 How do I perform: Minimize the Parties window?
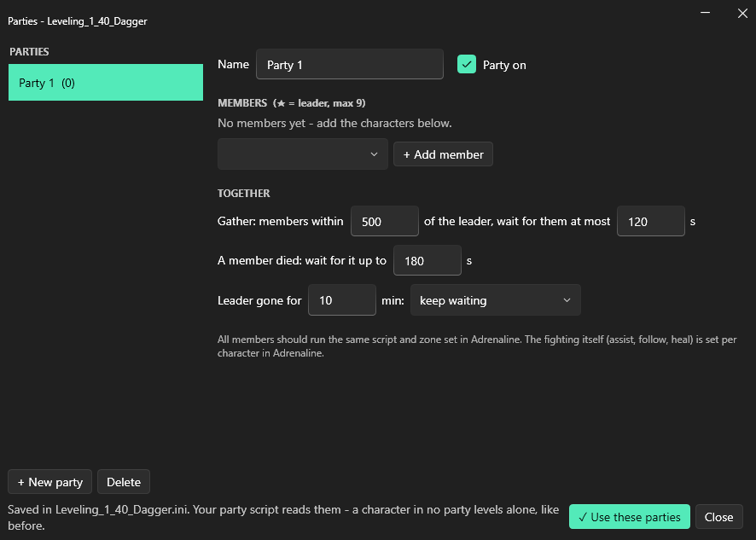706,13
